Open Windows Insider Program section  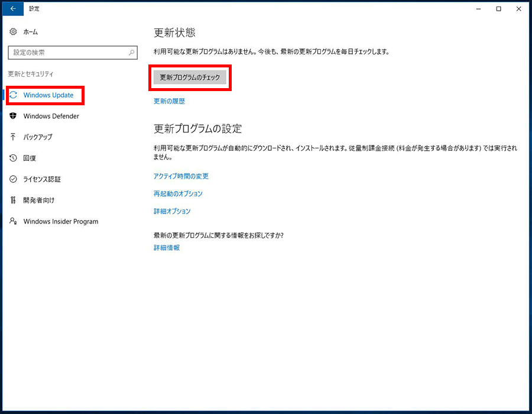[61, 221]
